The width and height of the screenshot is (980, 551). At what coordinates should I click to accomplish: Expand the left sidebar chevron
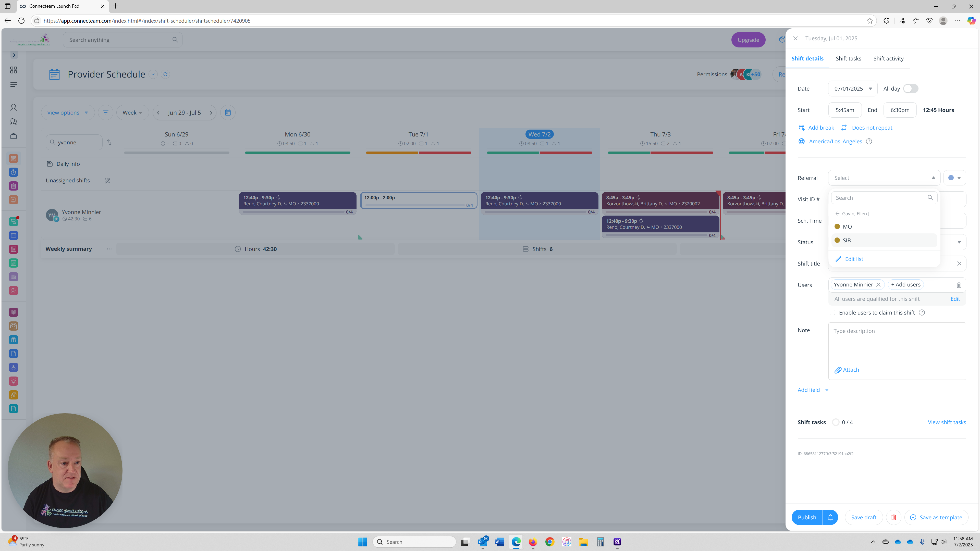(x=14, y=55)
